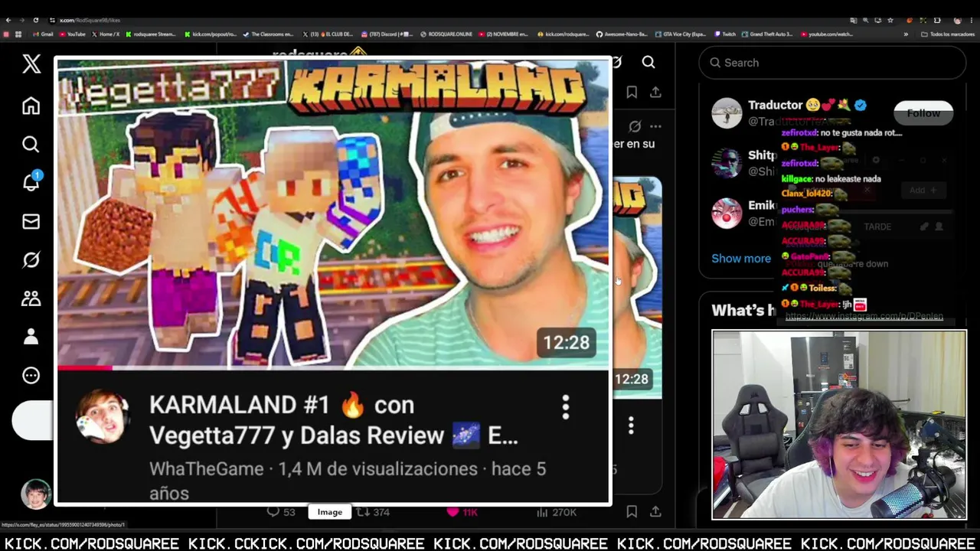980x551 pixels.
Task: Open Explore search in X sidebar
Action: coord(31,144)
